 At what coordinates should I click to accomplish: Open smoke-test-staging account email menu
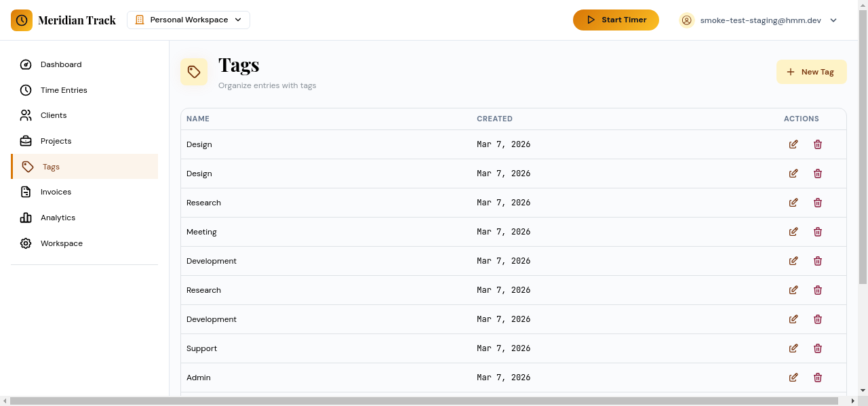760,20
